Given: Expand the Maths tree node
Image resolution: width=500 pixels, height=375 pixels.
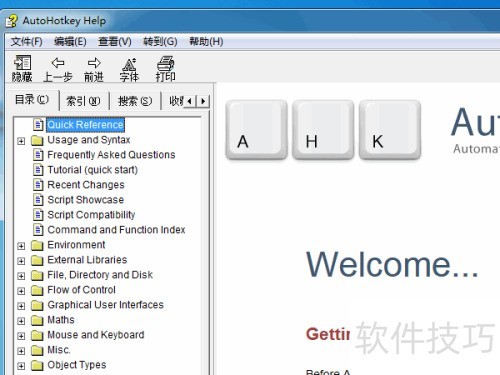Looking at the screenshot, I should [x=21, y=321].
